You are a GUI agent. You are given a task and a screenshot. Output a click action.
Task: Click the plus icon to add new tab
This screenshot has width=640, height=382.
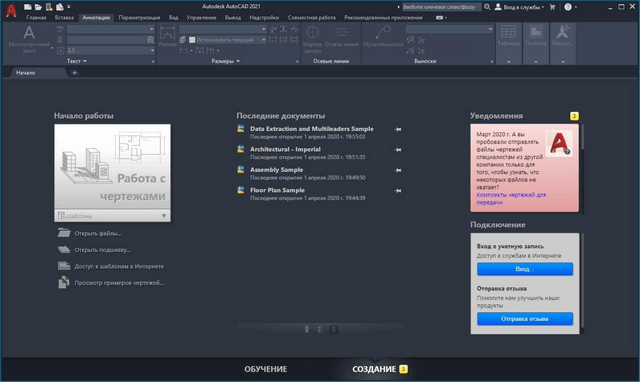click(74, 73)
